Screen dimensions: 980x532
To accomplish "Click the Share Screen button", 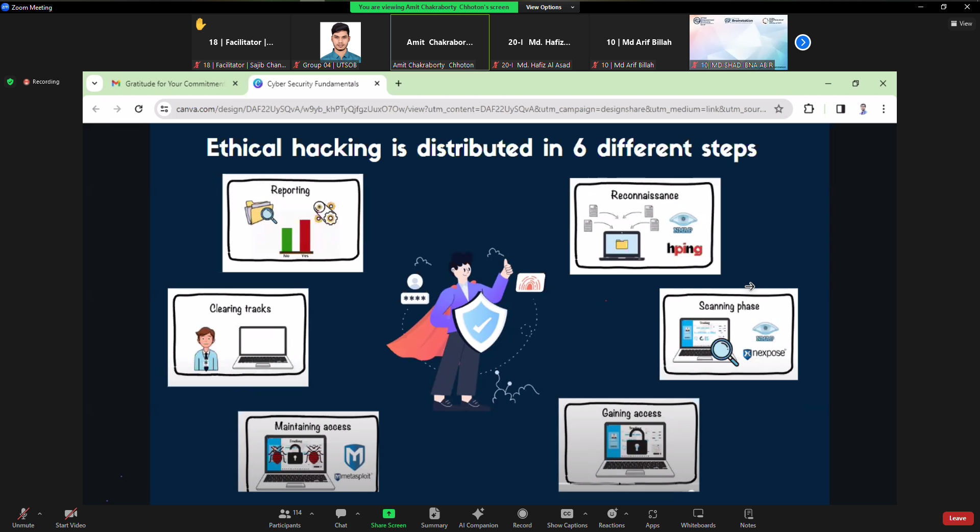I will (x=388, y=518).
